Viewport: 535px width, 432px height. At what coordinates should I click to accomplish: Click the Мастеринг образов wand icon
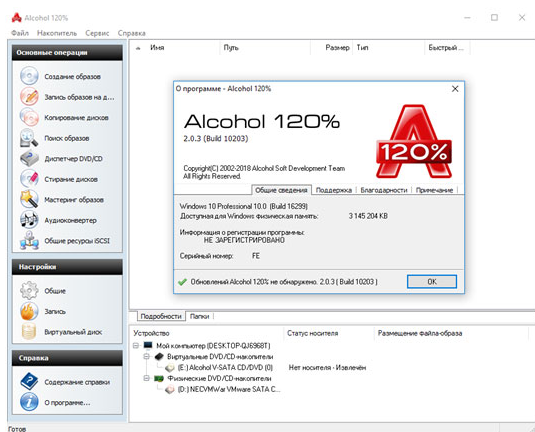(29, 199)
